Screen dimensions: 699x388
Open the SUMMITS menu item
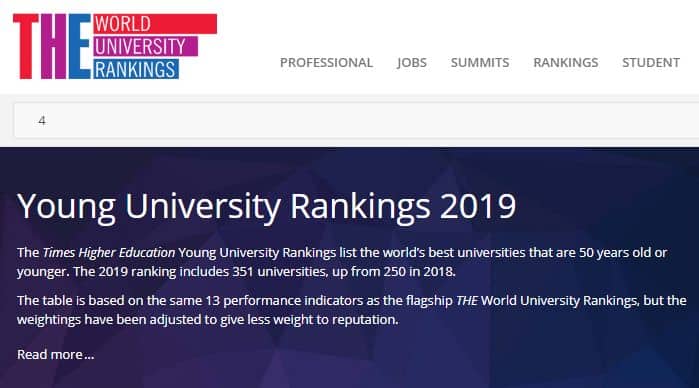coord(480,62)
